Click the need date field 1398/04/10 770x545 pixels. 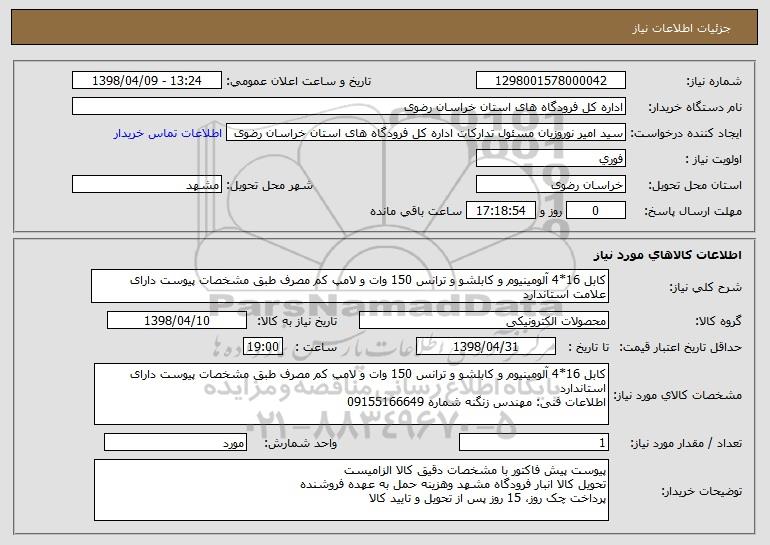coord(177,321)
